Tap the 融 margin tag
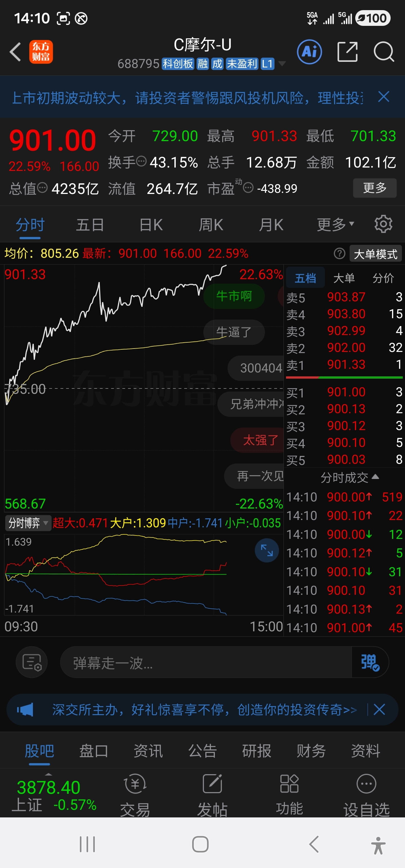Viewport: 405px width, 868px height. [x=202, y=64]
